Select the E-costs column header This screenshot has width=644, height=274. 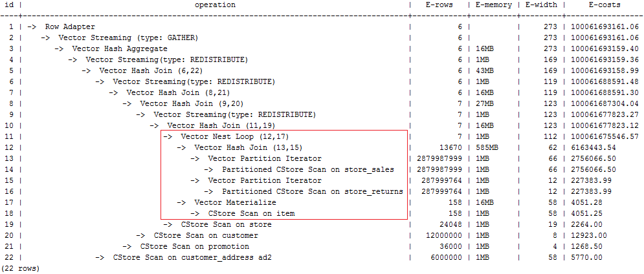point(605,5)
